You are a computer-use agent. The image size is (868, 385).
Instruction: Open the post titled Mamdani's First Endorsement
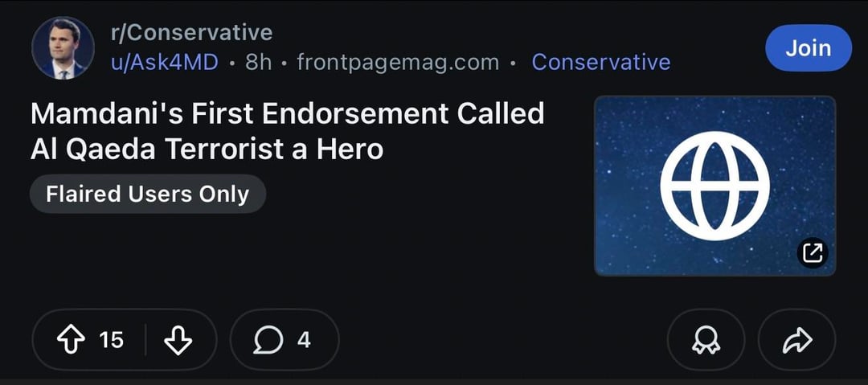point(287,113)
